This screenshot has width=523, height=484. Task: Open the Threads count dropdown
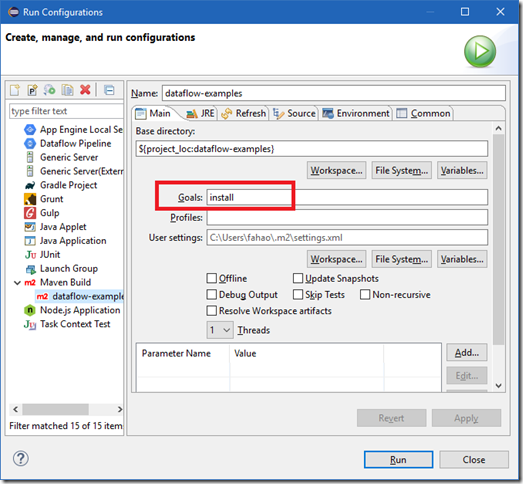pos(220,330)
